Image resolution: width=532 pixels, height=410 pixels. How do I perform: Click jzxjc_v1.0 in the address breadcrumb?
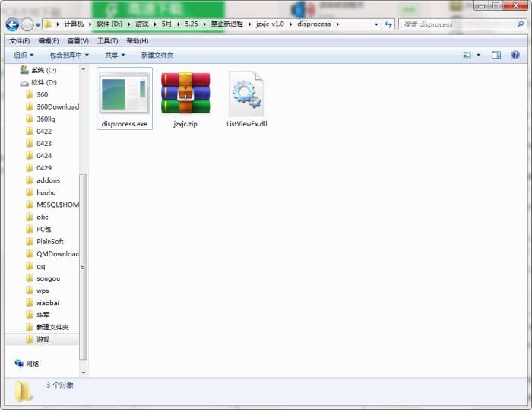click(x=270, y=24)
